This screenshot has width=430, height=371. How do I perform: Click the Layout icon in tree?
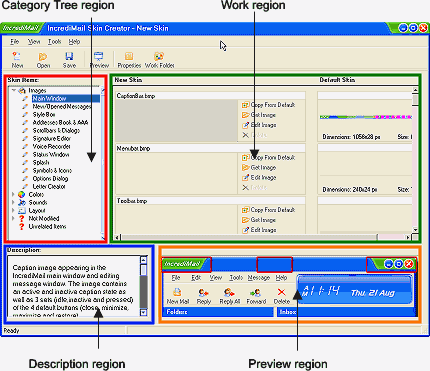tap(22, 211)
